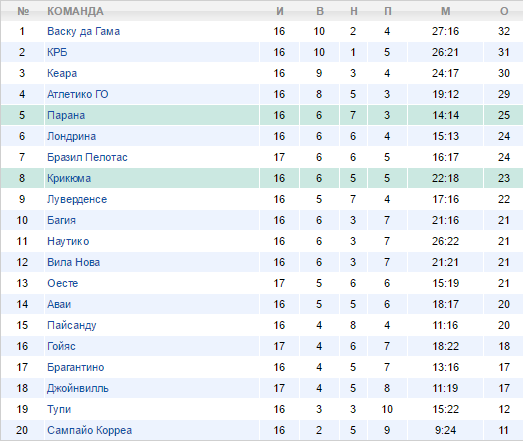Screen dimensions: 523x441
Task: Click the КОМАНДА column header
Action: click(75, 12)
